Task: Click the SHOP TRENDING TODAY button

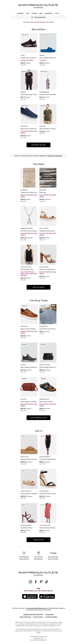Action: pos(38,418)
